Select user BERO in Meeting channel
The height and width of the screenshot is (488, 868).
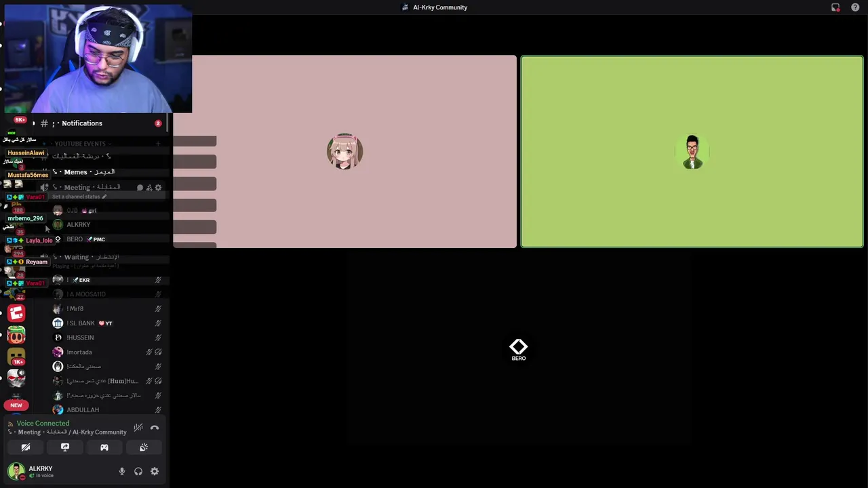tap(108, 239)
